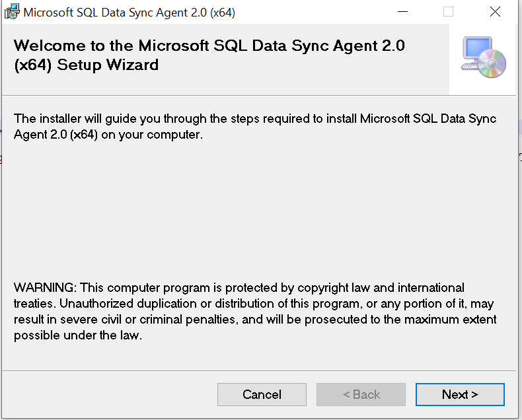Click the computer and disc setup graphic
The image size is (522, 420).
coord(484,57)
